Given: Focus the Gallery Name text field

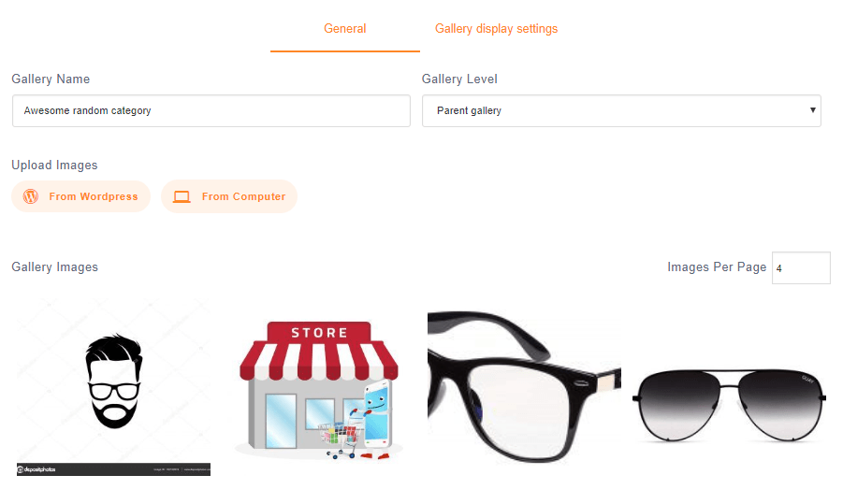Looking at the screenshot, I should click(x=211, y=111).
